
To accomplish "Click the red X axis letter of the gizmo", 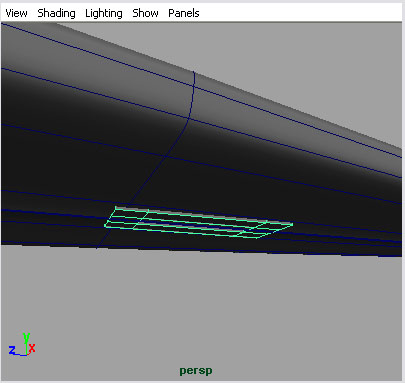I will [32, 349].
